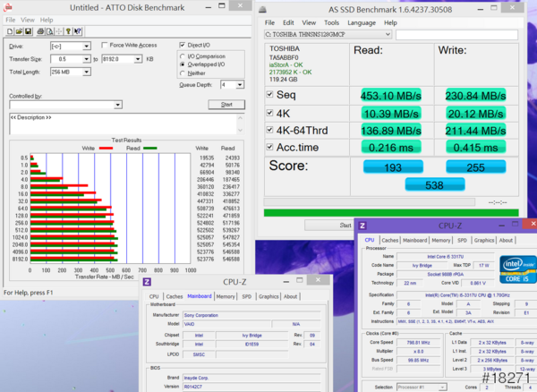Uncheck the Direct I/O checkbox
Viewport: 537px width, 392px height.
(x=183, y=45)
